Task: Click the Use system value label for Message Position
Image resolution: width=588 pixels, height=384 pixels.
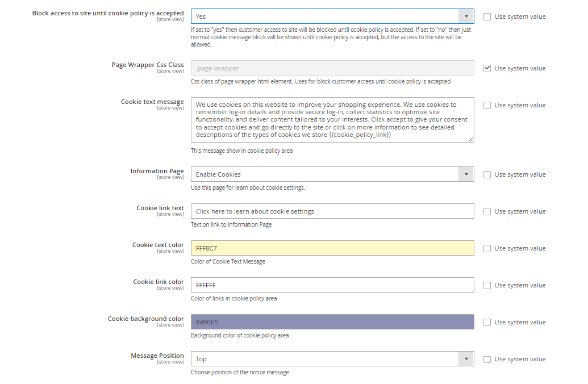Action: pos(520,359)
